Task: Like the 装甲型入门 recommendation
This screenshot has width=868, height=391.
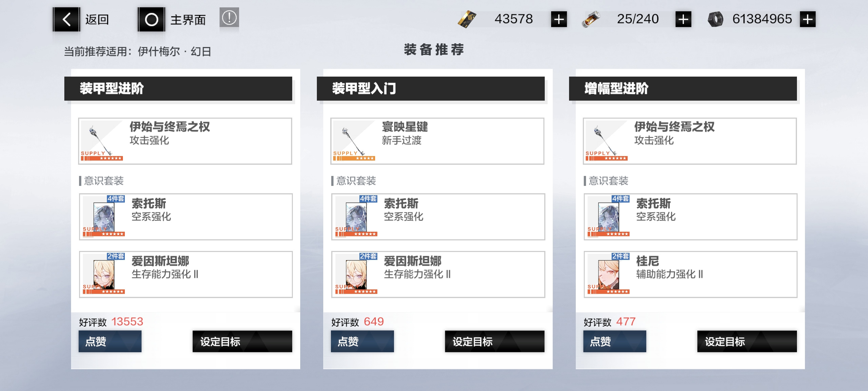Action: point(362,341)
